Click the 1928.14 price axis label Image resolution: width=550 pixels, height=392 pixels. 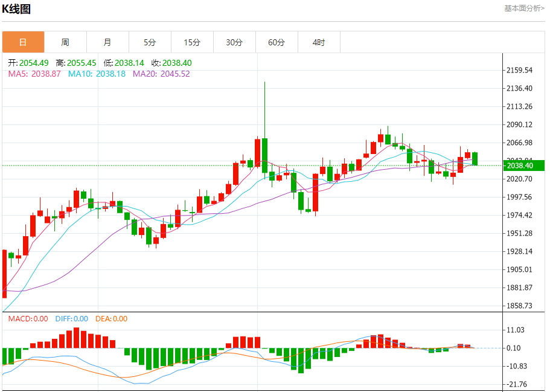pos(519,252)
